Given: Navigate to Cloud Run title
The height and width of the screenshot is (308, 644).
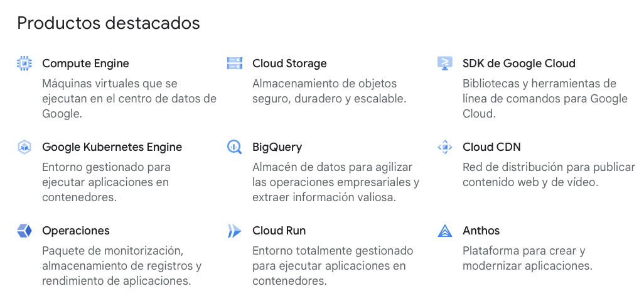Looking at the screenshot, I should coord(279,231).
